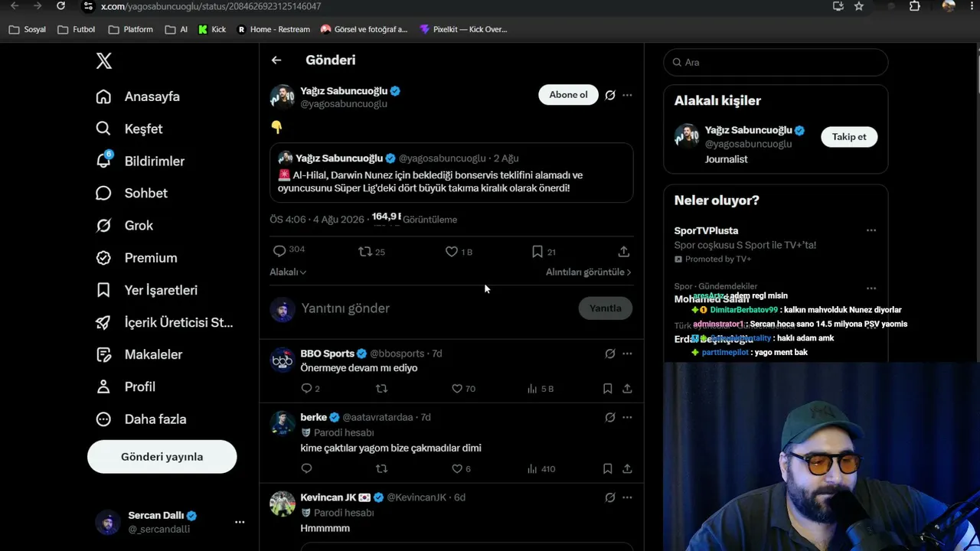Ask Grok about Kevincan JK reply

pos(610,497)
